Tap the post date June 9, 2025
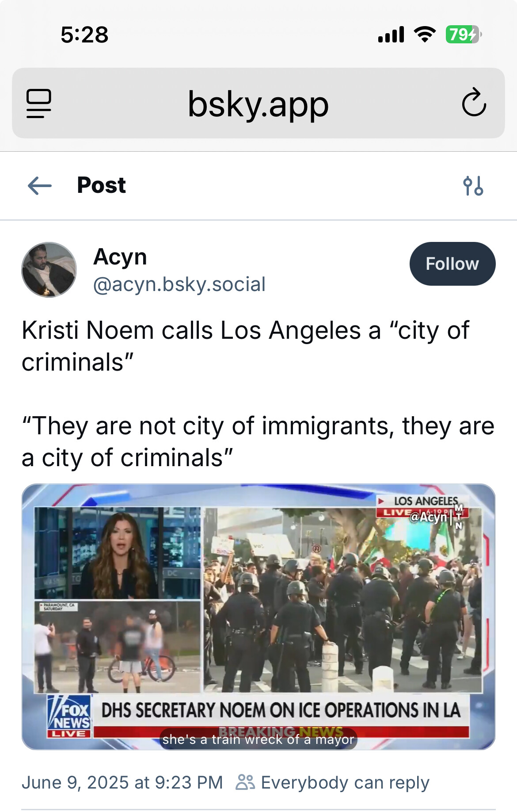The image size is (517, 812). pyautogui.click(x=122, y=782)
